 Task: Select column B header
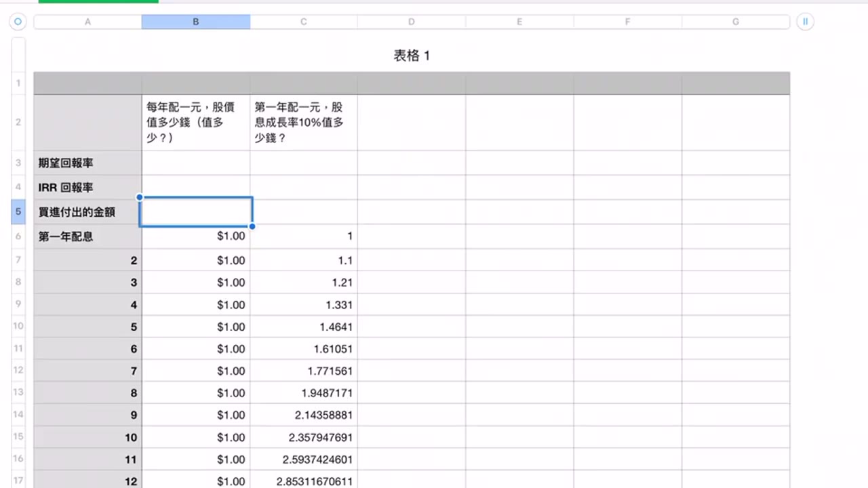[196, 22]
